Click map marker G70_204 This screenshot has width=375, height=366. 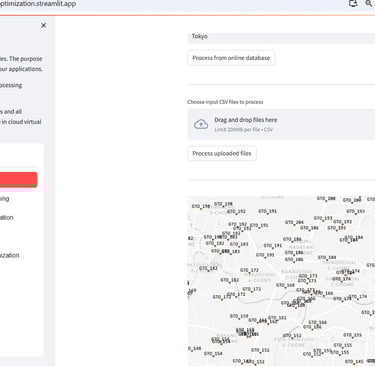coord(294,222)
